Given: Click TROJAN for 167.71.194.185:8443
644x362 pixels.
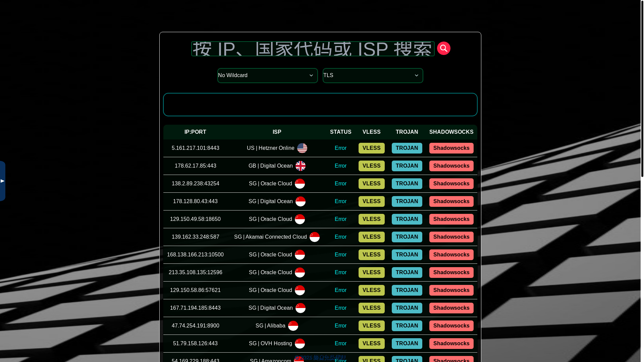Looking at the screenshot, I should coord(407,308).
